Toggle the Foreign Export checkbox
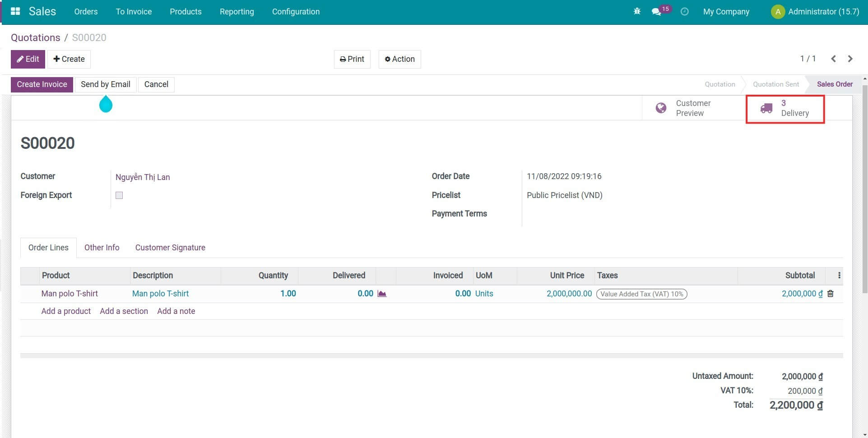The height and width of the screenshot is (438, 868). click(119, 195)
